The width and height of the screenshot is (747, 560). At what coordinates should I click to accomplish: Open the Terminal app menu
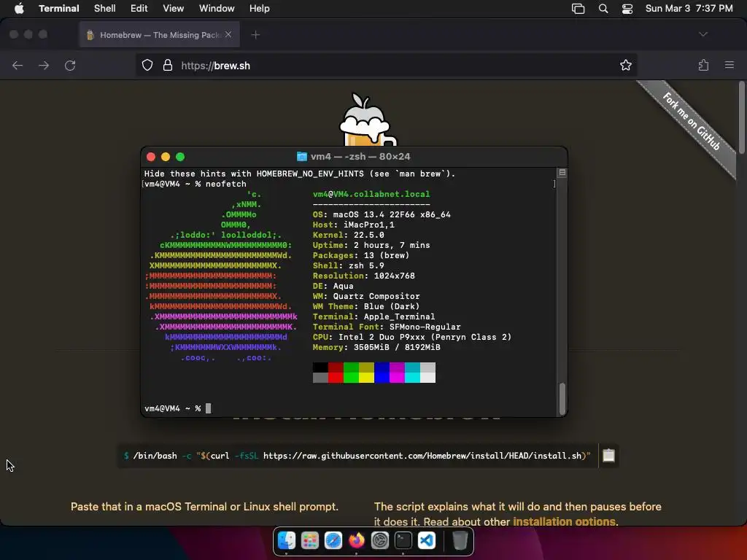(x=58, y=9)
